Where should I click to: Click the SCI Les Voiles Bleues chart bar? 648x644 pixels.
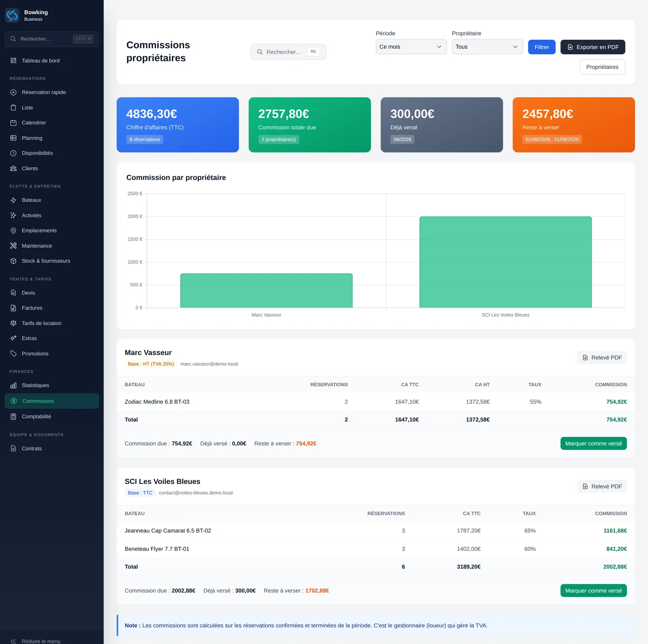coord(505,262)
